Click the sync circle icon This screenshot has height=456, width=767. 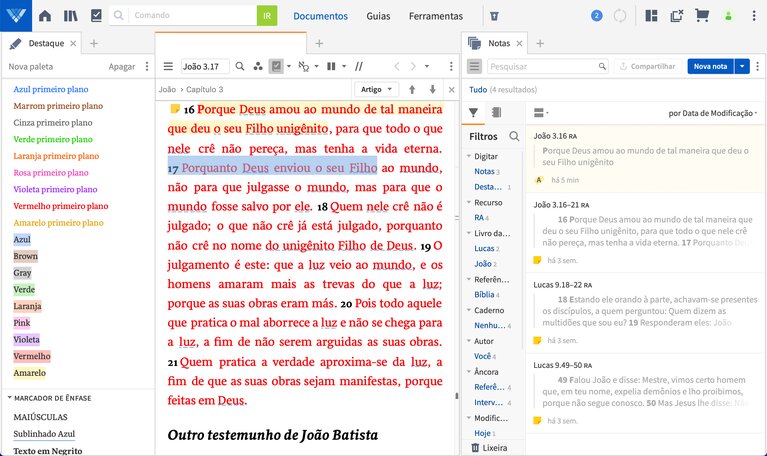620,16
